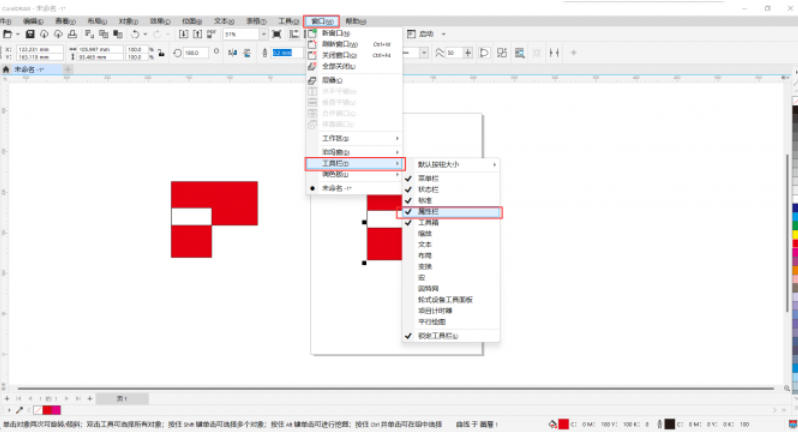The width and height of the screenshot is (798, 432).
Task: Open the 文本 Text menu in menu bar
Action: pyautogui.click(x=224, y=21)
